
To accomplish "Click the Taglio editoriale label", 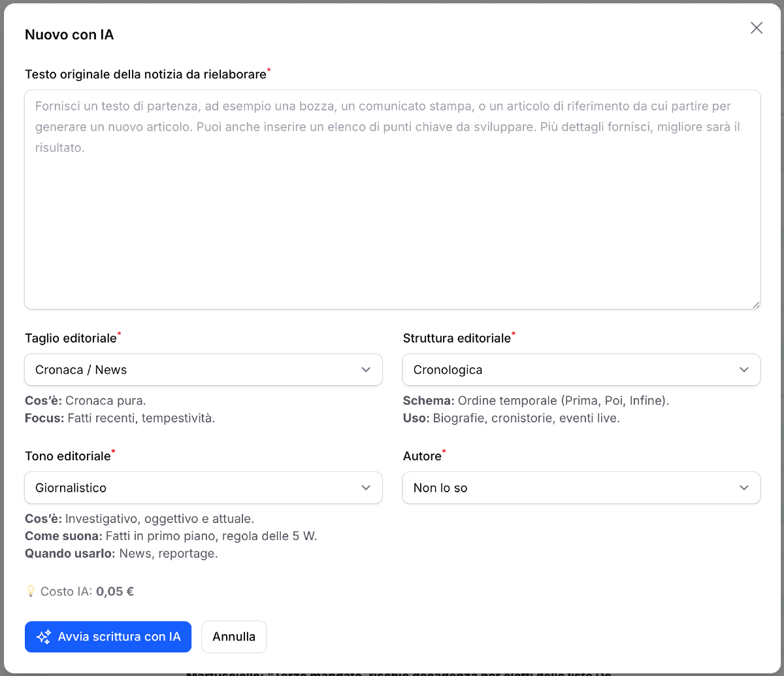I will coord(71,339).
